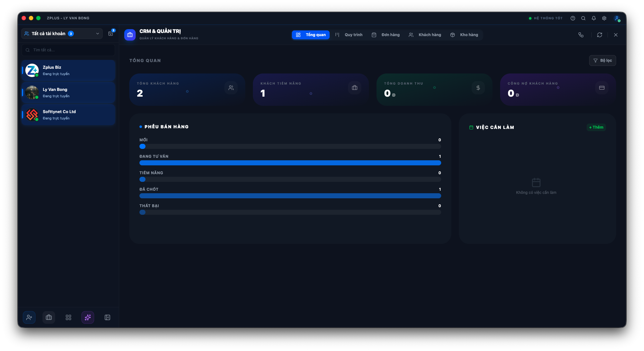Viewport: 644px width, 351px height.
Task: Open the connections icon next to refresh
Action: [581, 35]
